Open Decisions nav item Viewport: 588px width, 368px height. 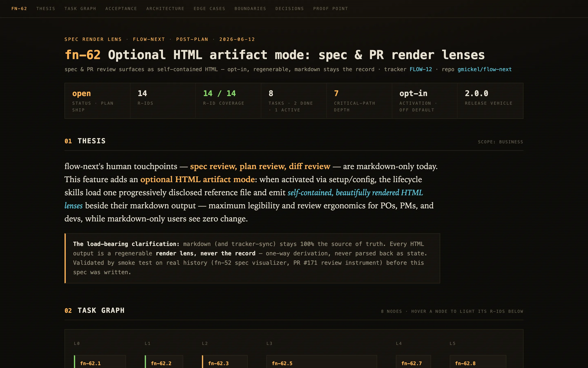point(290,9)
